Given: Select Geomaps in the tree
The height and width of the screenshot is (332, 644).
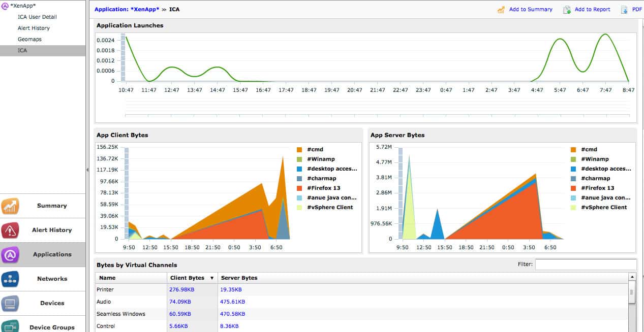Looking at the screenshot, I should pyautogui.click(x=29, y=39).
